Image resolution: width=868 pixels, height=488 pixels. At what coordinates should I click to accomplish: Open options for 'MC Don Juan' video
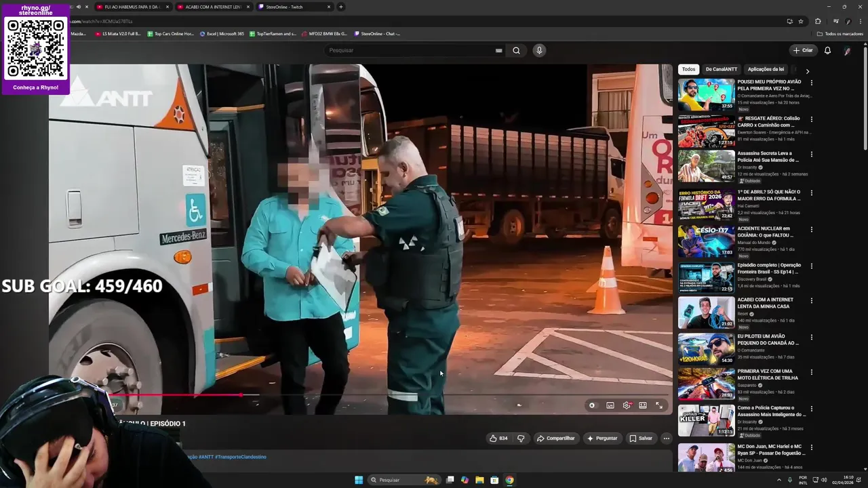click(x=812, y=447)
